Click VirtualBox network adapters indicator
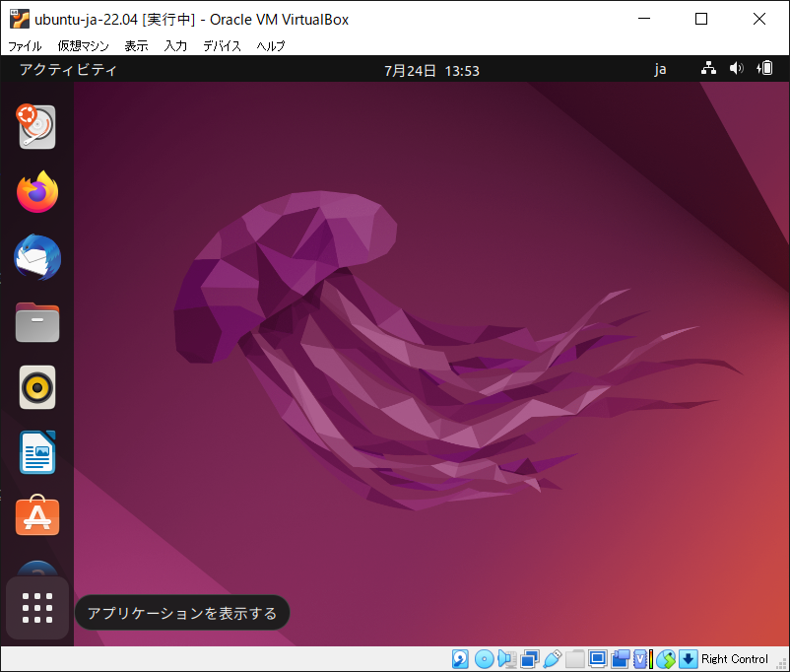 530,659
